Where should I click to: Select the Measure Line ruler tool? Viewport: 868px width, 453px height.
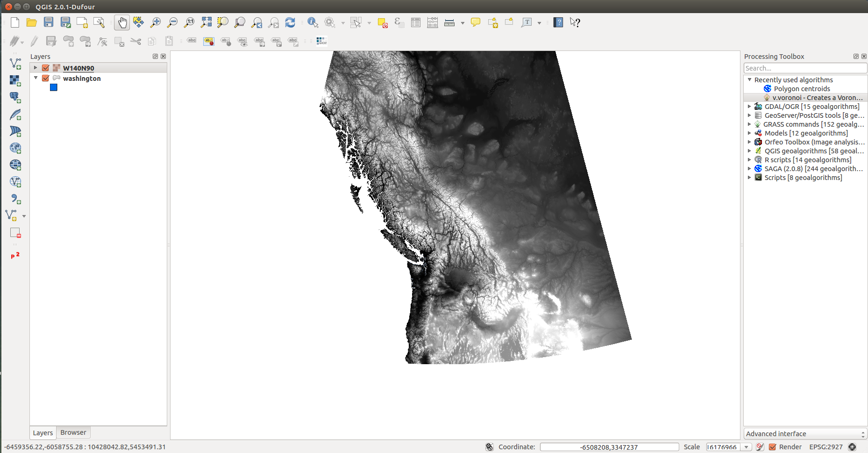click(x=449, y=22)
